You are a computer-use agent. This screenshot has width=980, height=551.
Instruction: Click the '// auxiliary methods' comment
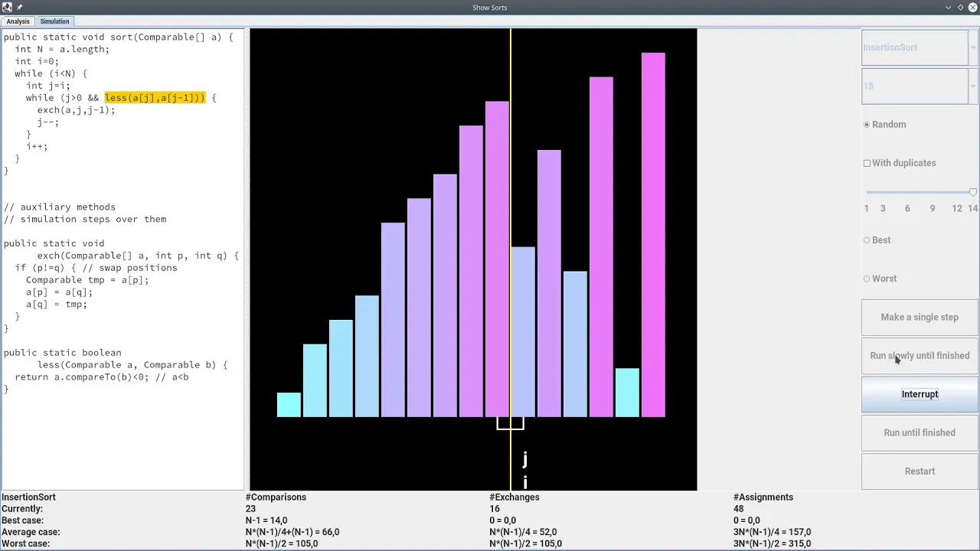(60, 207)
